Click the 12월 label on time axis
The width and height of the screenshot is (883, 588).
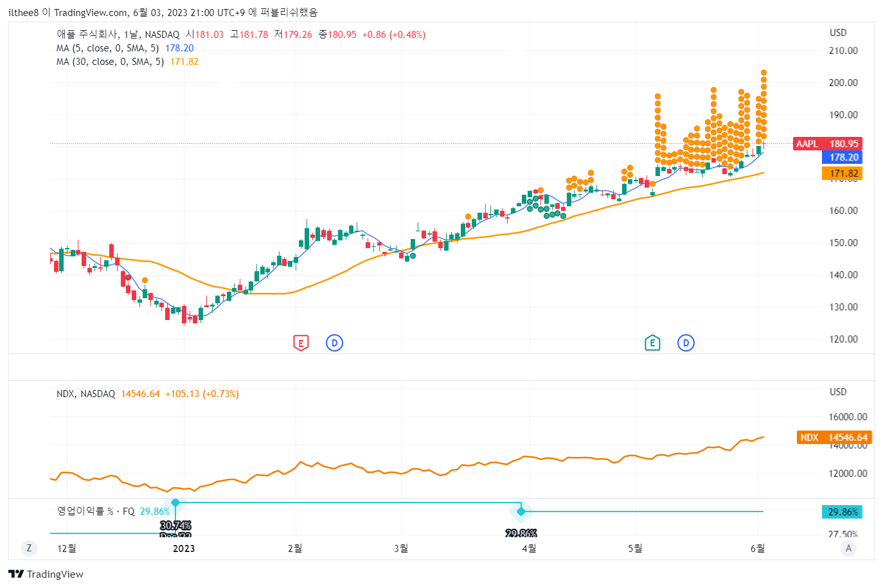click(x=67, y=548)
